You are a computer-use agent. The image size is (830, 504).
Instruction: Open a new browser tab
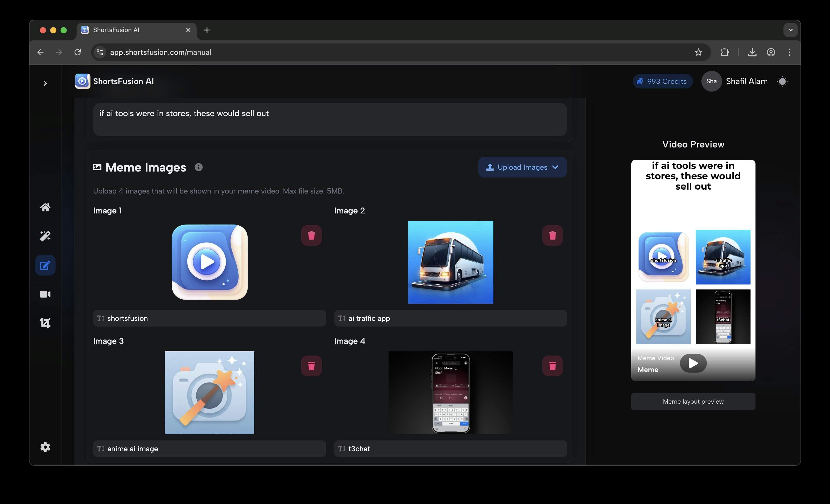[x=207, y=30]
